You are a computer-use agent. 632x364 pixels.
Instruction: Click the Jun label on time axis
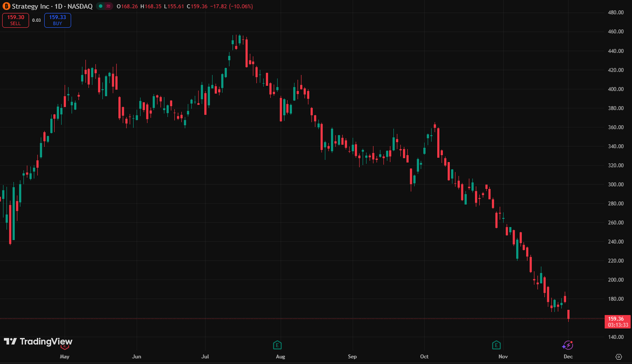tap(136, 357)
